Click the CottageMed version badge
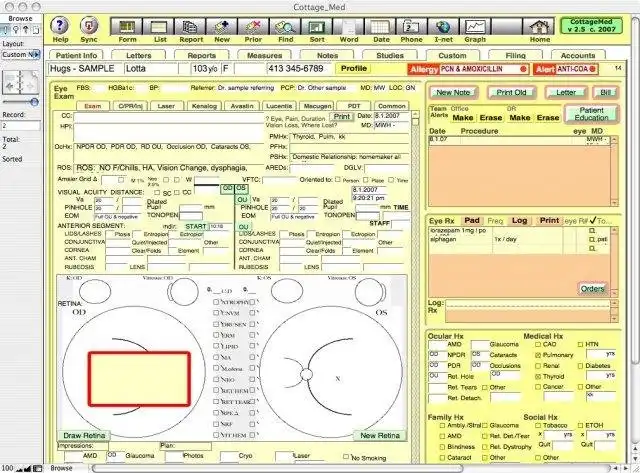 pyautogui.click(x=591, y=26)
